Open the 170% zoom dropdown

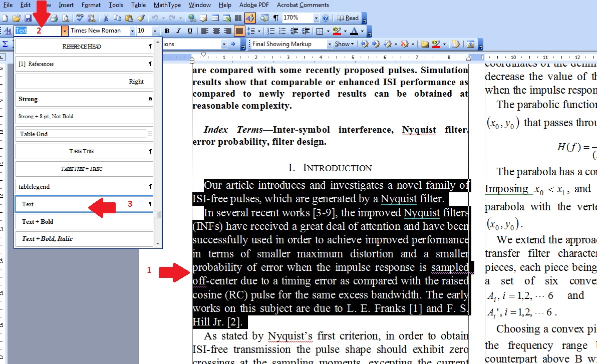[x=316, y=18]
